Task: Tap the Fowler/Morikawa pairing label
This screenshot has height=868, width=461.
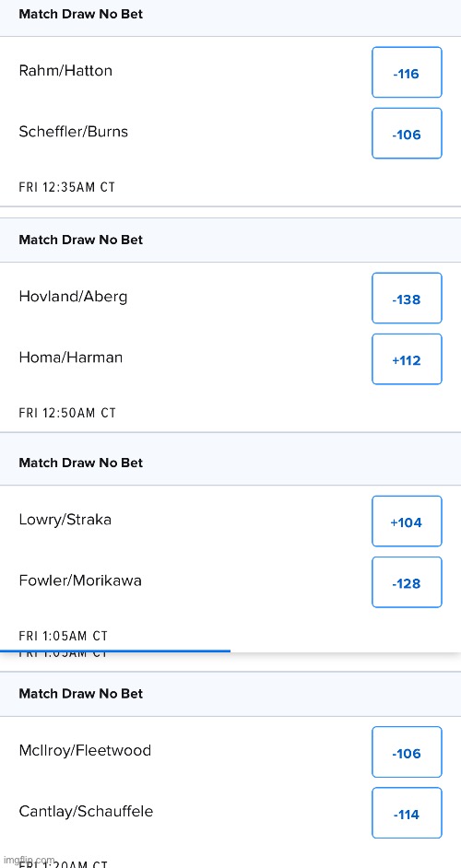Action: (x=80, y=581)
